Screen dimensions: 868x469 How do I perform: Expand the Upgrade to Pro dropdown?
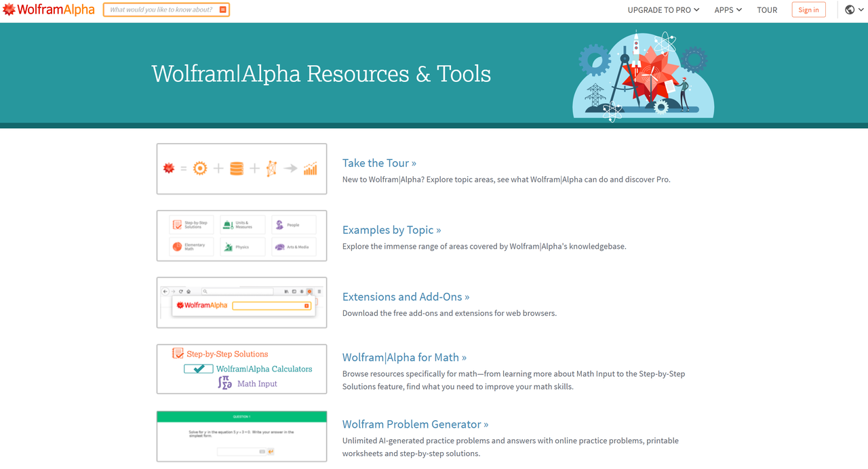663,9
